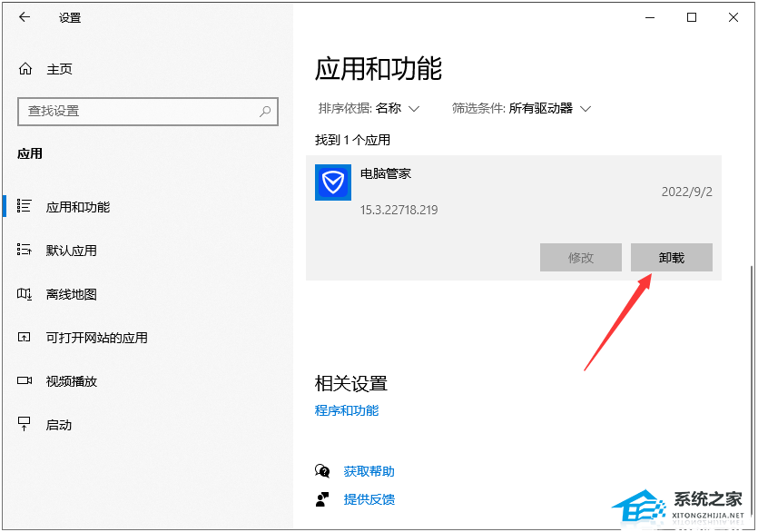Open the 程序和功能 link
The width and height of the screenshot is (758, 532).
[347, 410]
